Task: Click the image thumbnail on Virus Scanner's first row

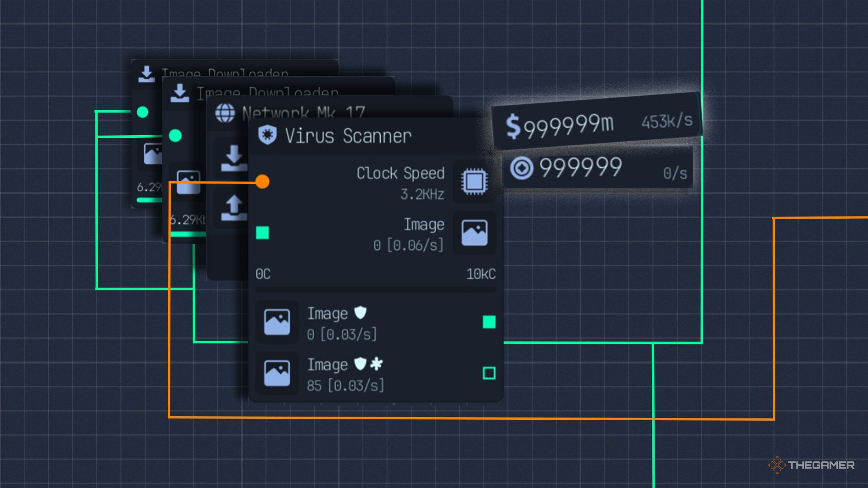Action: pyautogui.click(x=277, y=323)
